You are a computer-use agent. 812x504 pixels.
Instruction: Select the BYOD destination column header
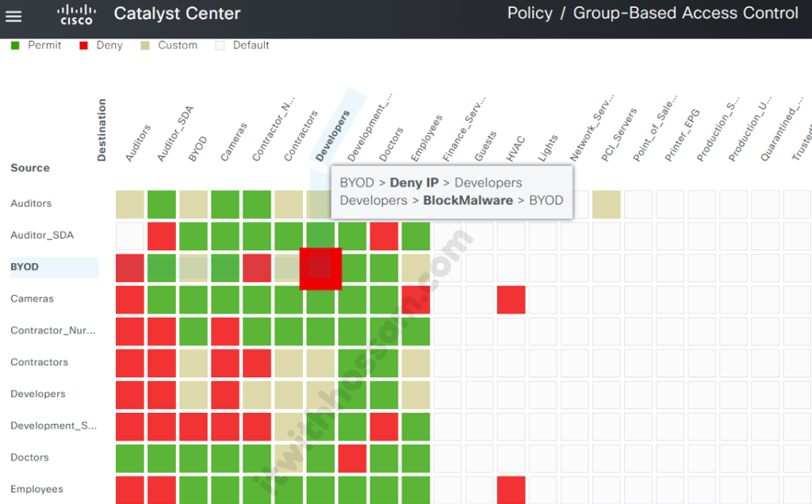[197, 148]
